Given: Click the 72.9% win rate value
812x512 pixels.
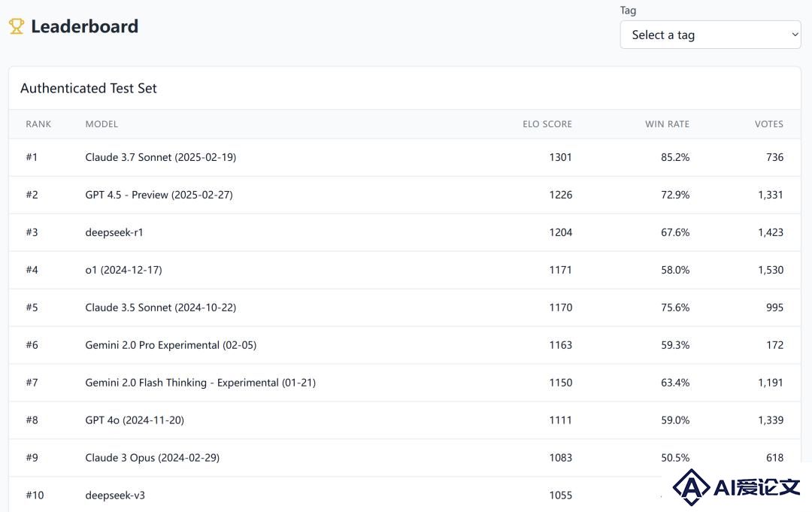Looking at the screenshot, I should (675, 195).
